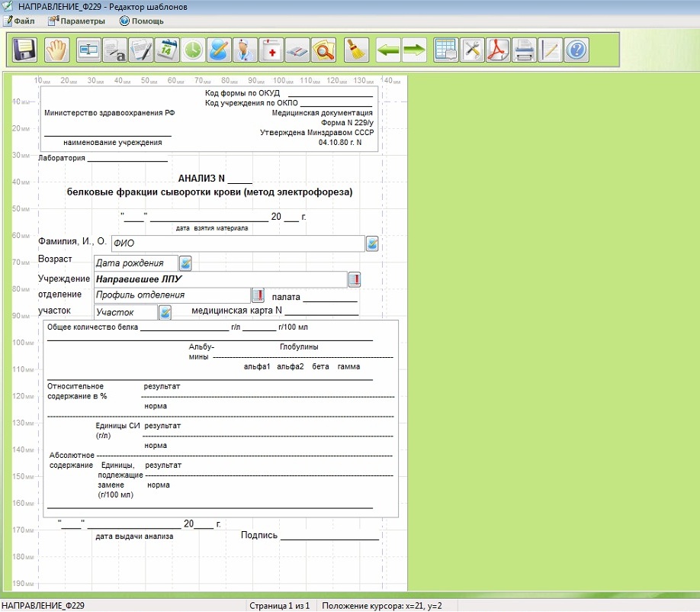This screenshot has width=700, height=612.
Task: Insert date field with calendar icon
Action: (167, 50)
